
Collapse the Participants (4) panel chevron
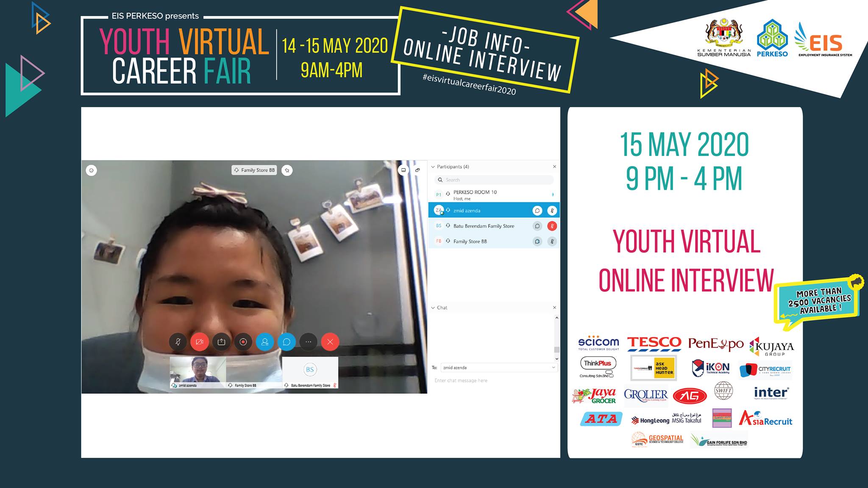(433, 167)
